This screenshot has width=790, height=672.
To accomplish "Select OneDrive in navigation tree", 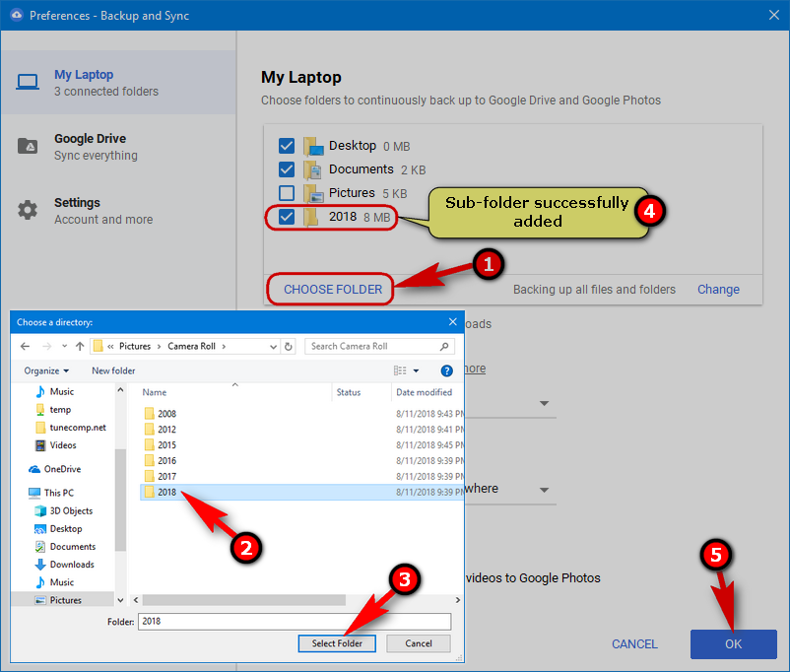I will [55, 469].
